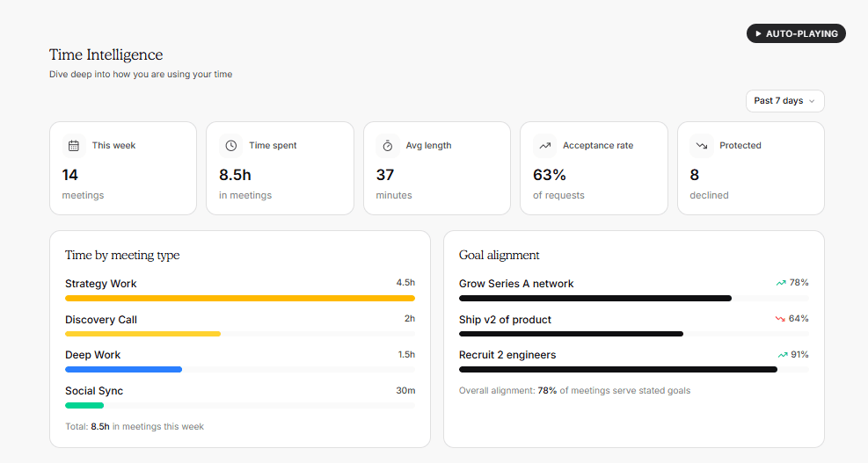Click the Time Intelligence heading
This screenshot has width=868, height=463.
[x=106, y=54]
